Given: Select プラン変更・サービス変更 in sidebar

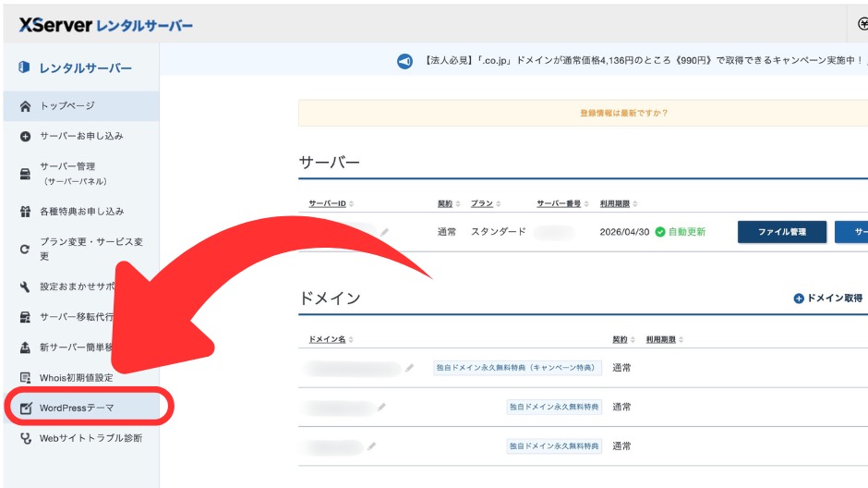Looking at the screenshot, I should tap(90, 249).
